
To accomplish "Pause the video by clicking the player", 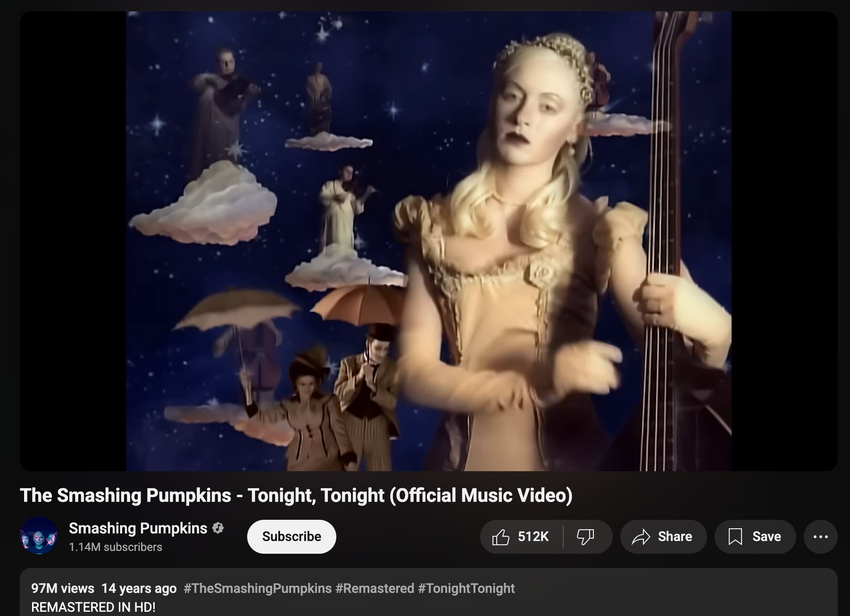I will pos(428,241).
